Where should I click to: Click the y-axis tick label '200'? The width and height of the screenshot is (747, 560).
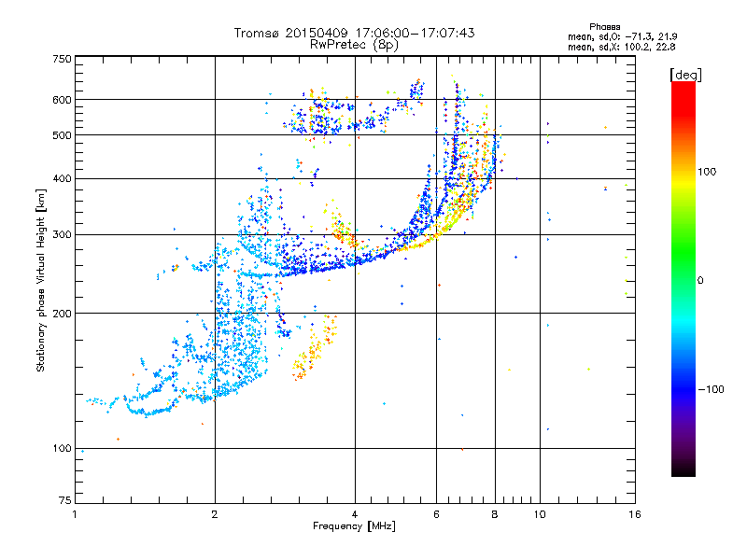coord(62,314)
